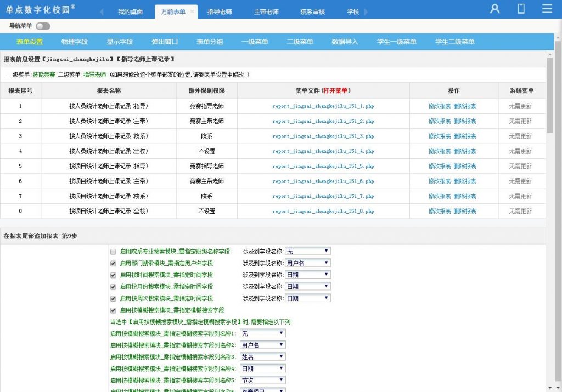This screenshot has height=392, width=562.
Task: Uncheck 启用按时间搜索模块 checkbox
Action: pos(113,275)
